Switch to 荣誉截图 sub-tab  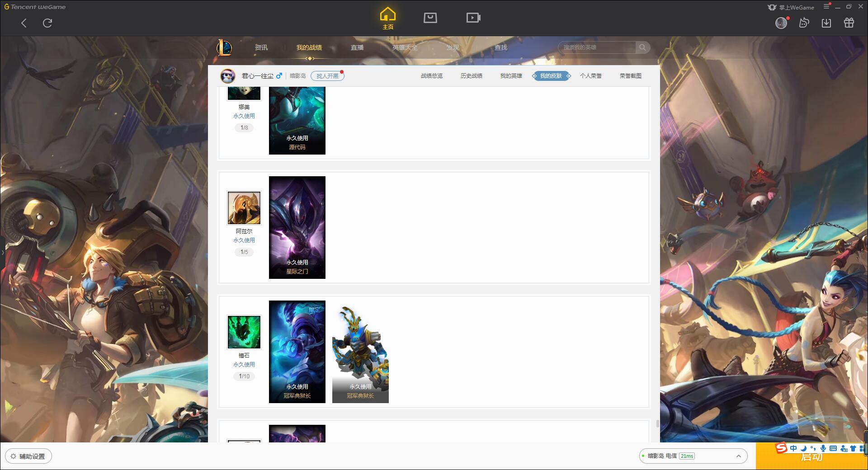pyautogui.click(x=631, y=76)
